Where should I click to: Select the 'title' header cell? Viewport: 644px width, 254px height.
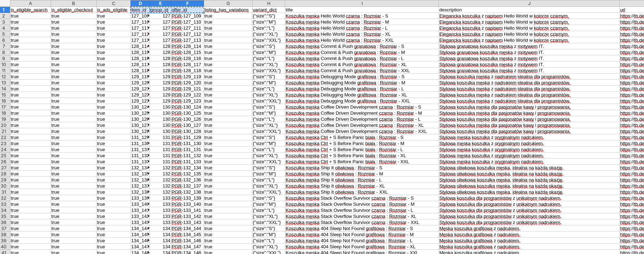click(x=362, y=10)
